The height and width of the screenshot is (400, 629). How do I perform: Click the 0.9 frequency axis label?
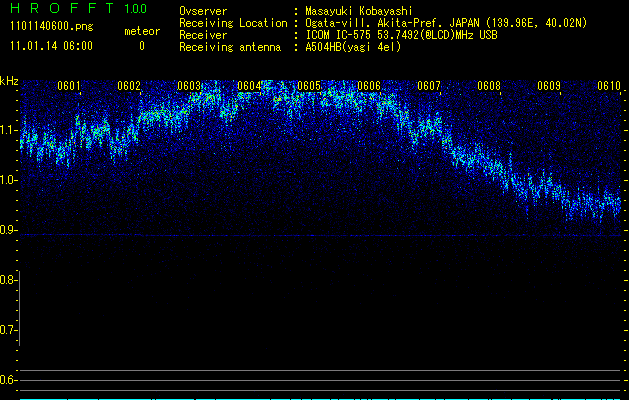9,230
